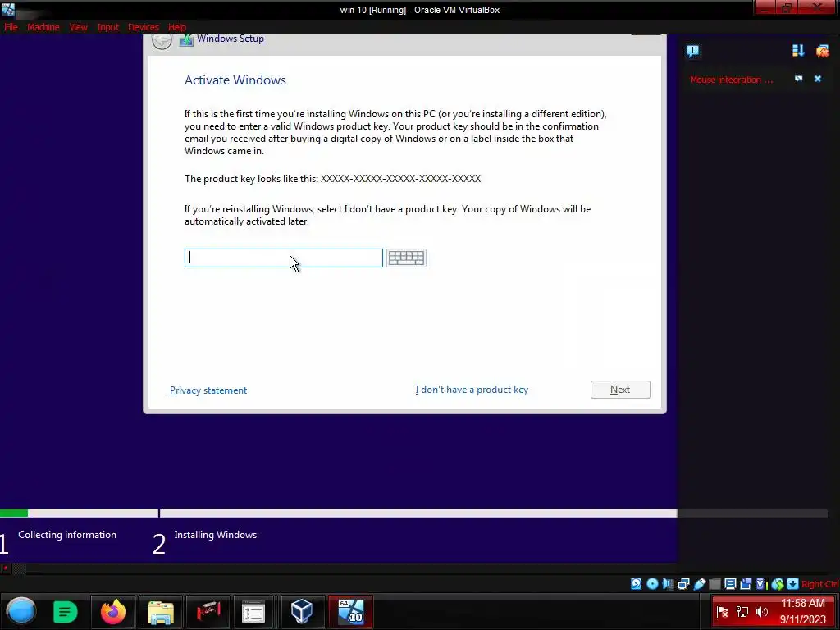The width and height of the screenshot is (840, 630).
Task: Open the Devices menu
Action: tap(144, 27)
